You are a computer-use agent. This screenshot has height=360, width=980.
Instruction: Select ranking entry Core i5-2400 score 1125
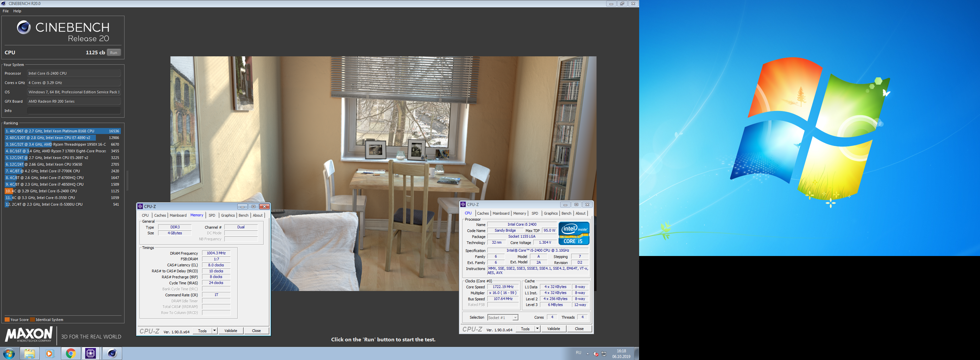coord(62,191)
